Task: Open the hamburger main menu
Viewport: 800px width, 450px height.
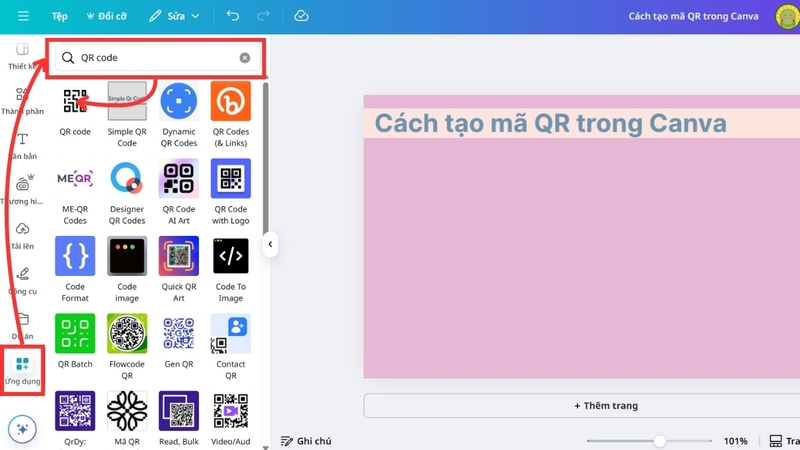Action: pyautogui.click(x=23, y=16)
